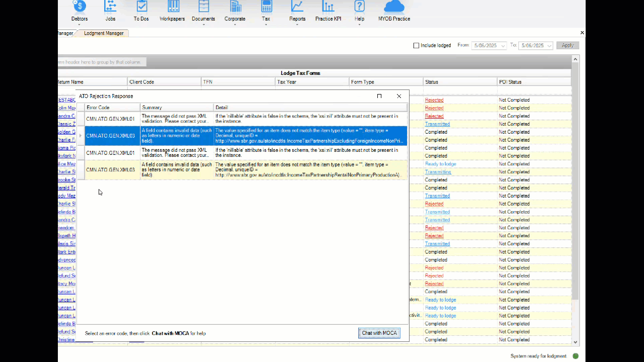644x362 pixels.
Task: Launch the MYOB Practice cloud icon
Action: tap(394, 7)
